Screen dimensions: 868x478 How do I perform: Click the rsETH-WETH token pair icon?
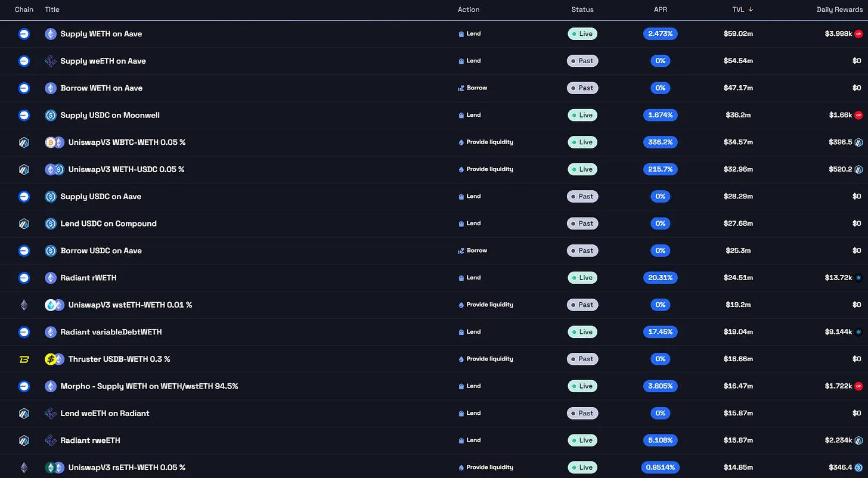tap(55, 467)
